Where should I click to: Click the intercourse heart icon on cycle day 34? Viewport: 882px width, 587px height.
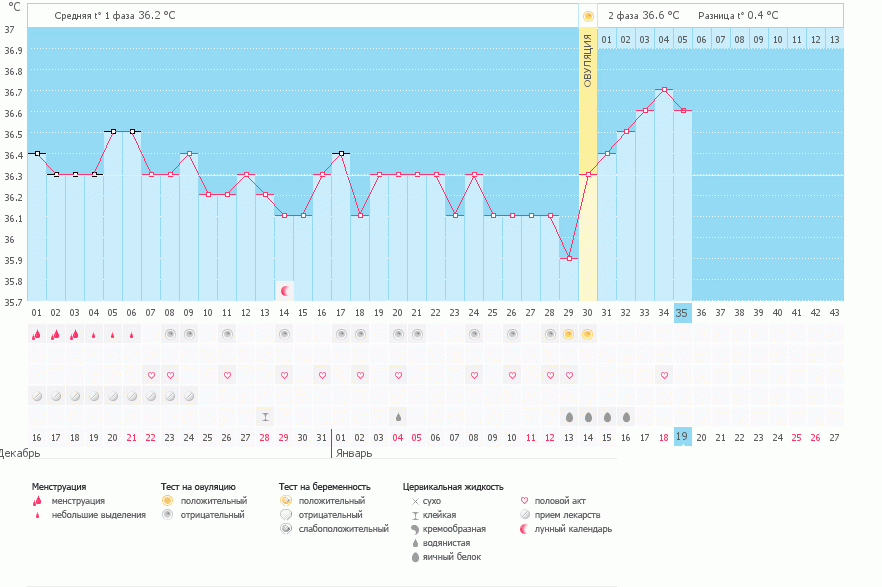coord(664,375)
